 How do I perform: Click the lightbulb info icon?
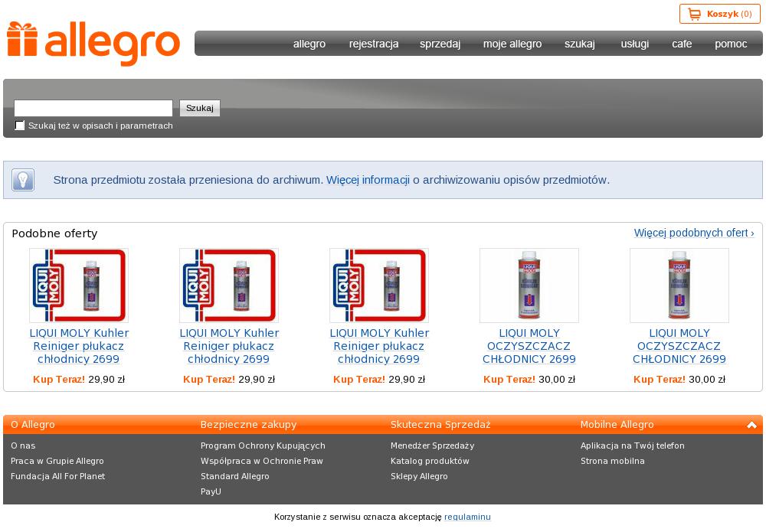23,180
